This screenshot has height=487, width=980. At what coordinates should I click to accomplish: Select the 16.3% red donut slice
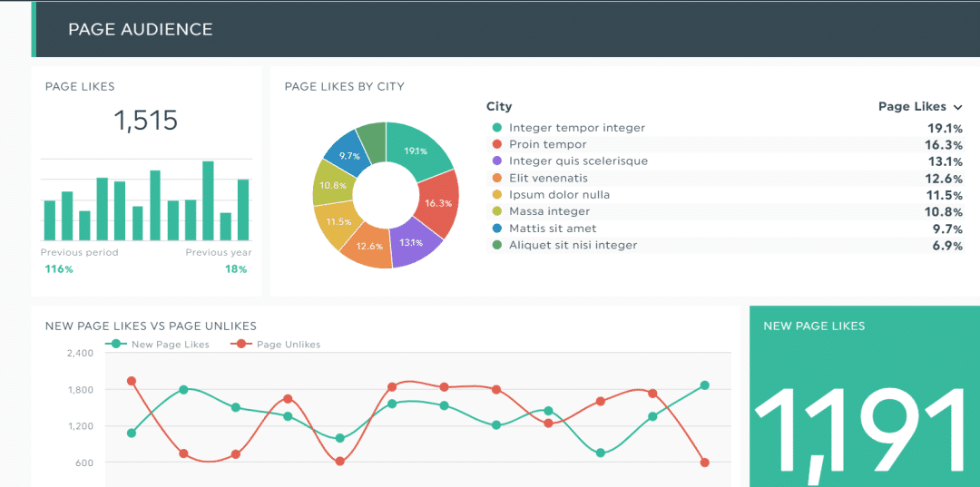tap(436, 205)
